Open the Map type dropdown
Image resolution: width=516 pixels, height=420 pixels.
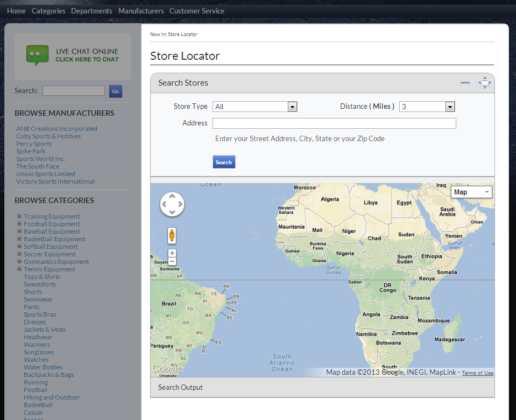click(x=471, y=192)
